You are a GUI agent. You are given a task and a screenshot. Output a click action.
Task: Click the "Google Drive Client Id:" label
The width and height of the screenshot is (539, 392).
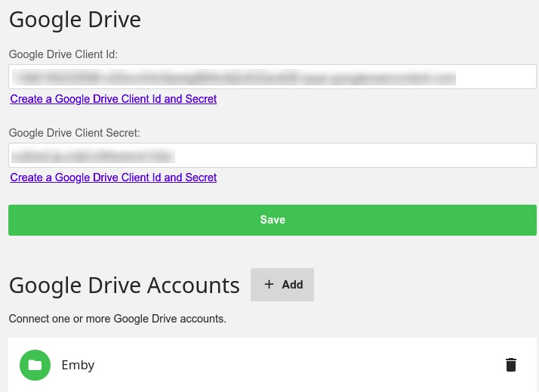point(63,54)
